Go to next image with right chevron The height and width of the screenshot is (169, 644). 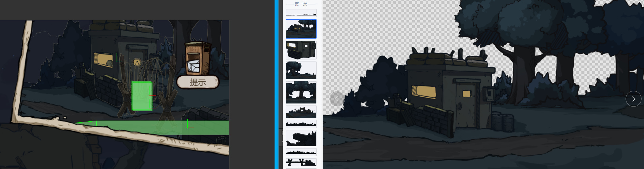[634, 99]
